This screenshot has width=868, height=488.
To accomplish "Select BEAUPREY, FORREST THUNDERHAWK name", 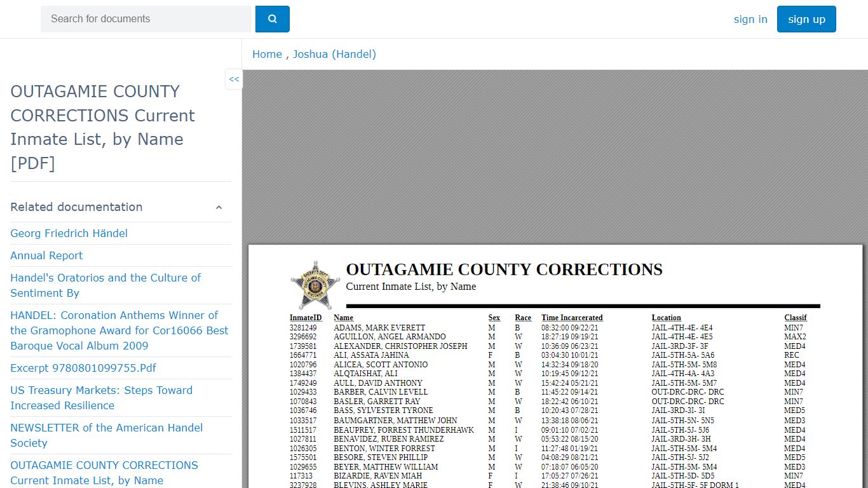I will [x=404, y=430].
